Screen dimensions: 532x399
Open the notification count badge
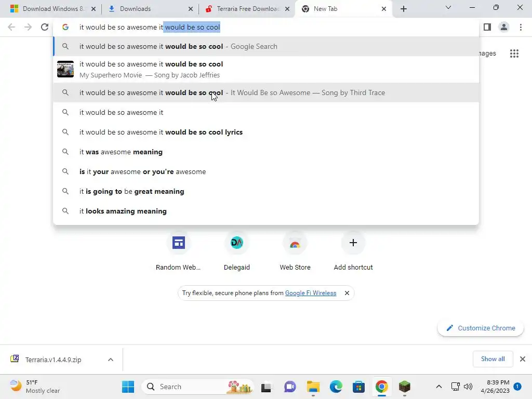[x=517, y=386]
